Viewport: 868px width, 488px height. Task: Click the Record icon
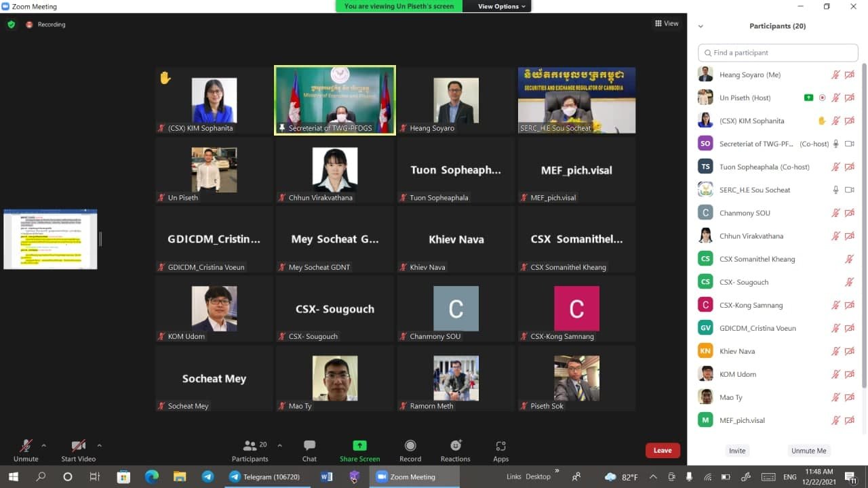pyautogui.click(x=410, y=446)
